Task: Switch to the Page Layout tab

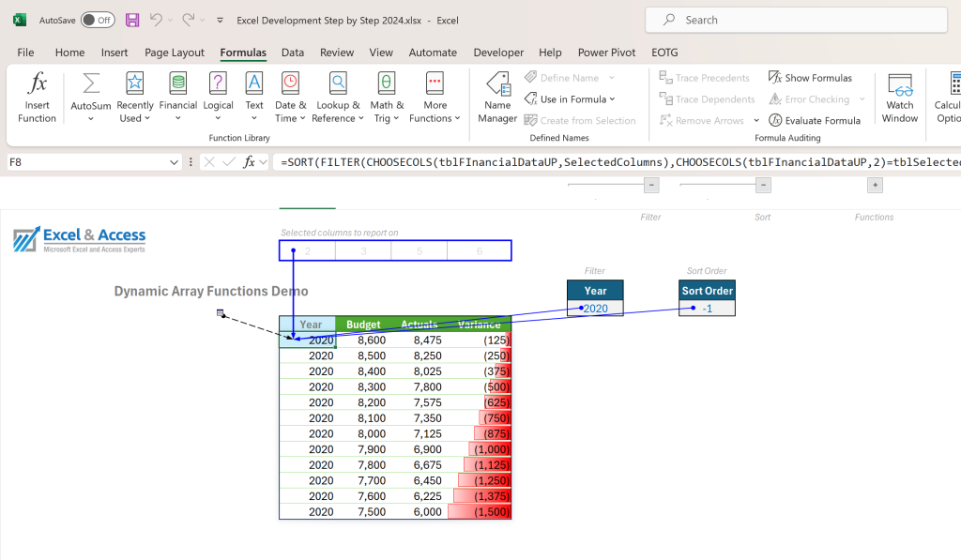Action: tap(175, 53)
